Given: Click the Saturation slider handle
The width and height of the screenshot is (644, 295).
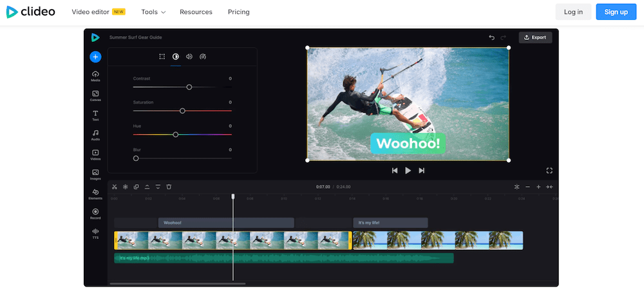Looking at the screenshot, I should pyautogui.click(x=182, y=111).
